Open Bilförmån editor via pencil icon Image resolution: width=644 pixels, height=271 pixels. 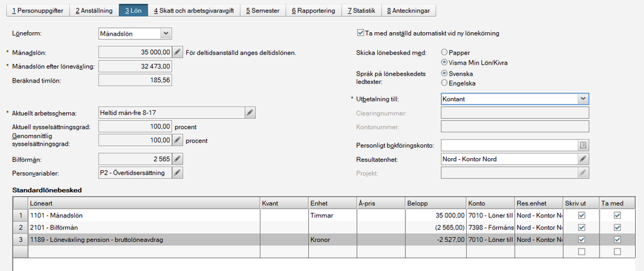177,158
